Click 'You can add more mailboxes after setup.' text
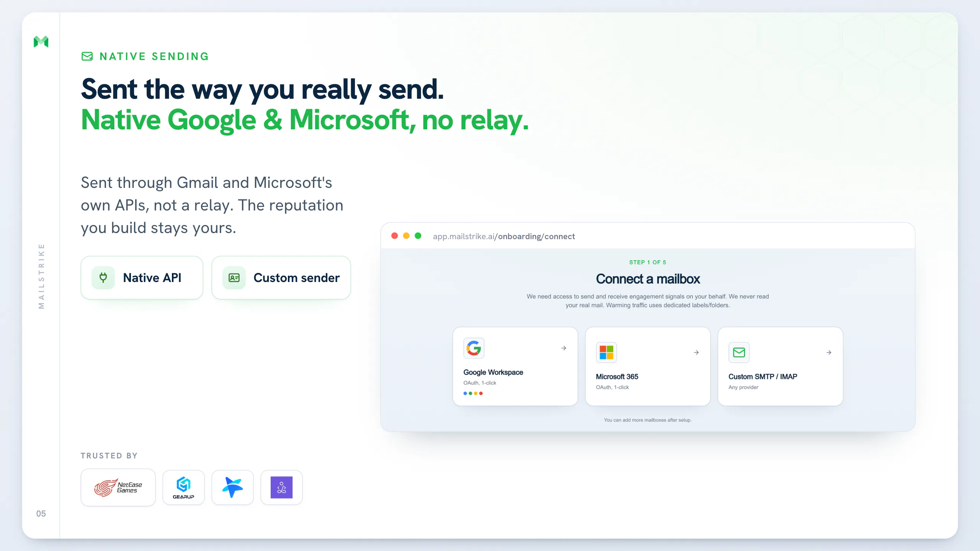Viewport: 980px width, 551px height. coord(648,420)
